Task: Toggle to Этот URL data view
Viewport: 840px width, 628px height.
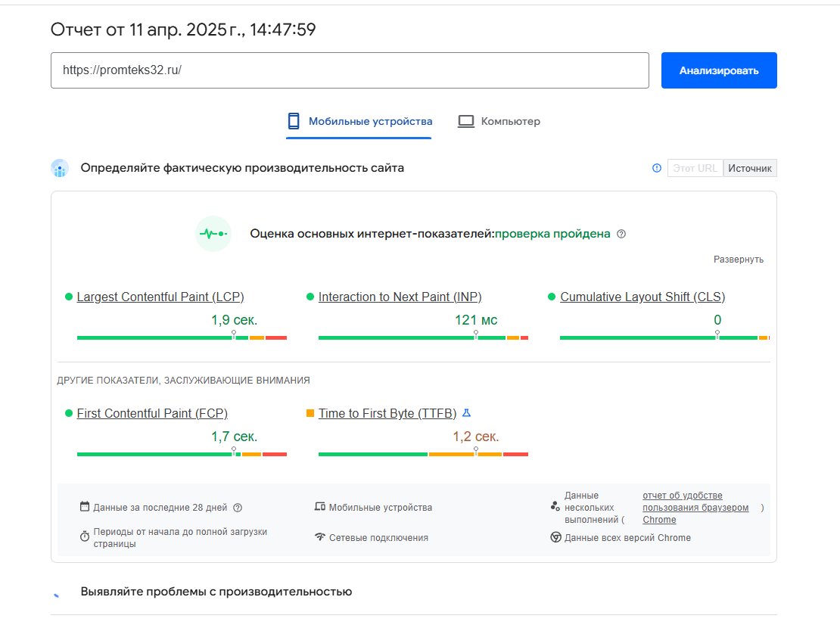Action: coord(695,168)
